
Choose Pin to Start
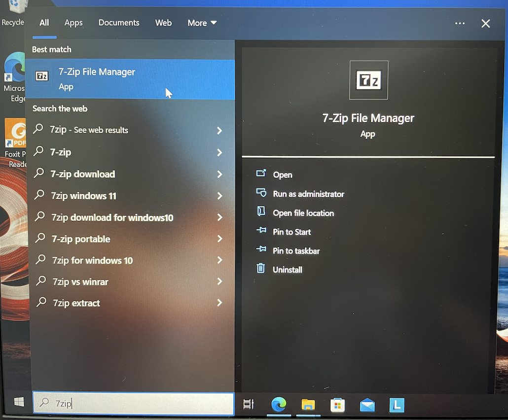pyautogui.click(x=291, y=232)
